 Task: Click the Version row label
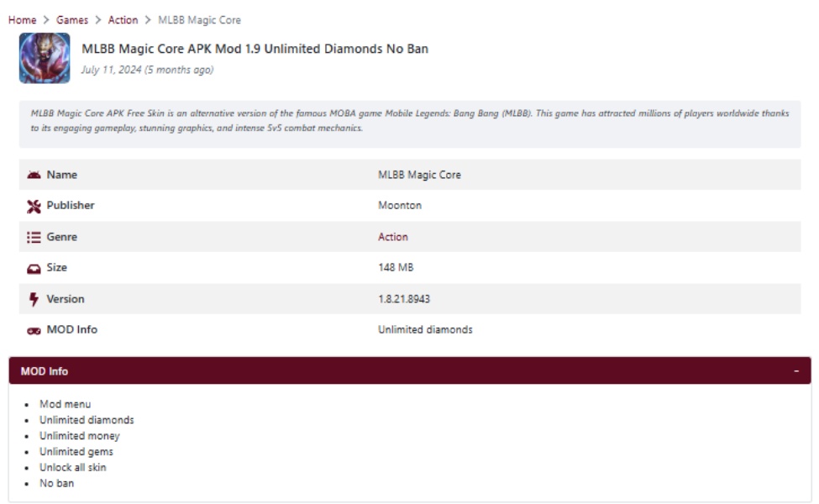66,299
